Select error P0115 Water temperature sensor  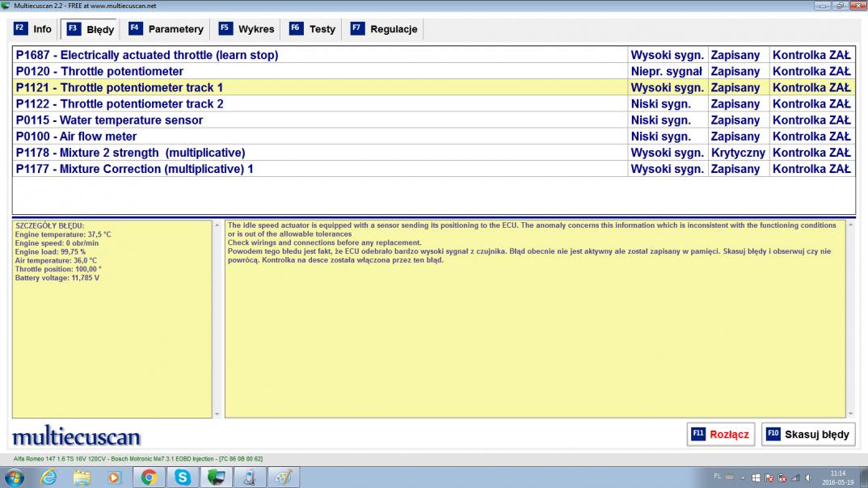[433, 120]
